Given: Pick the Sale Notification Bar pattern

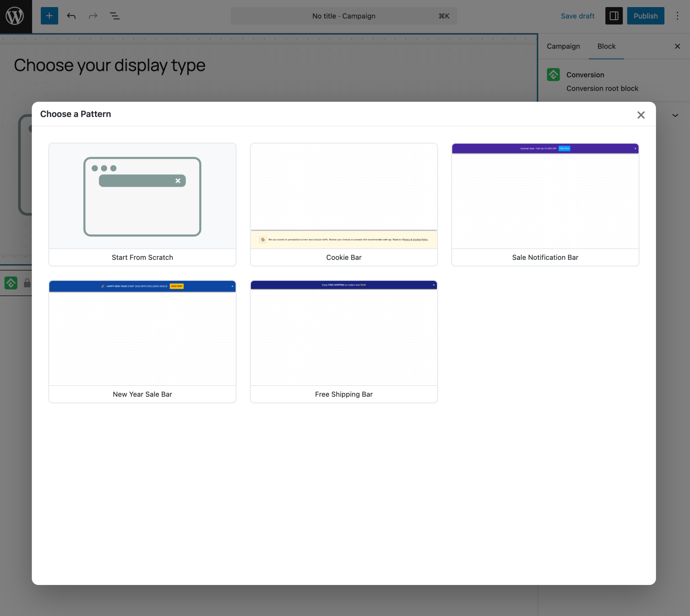Looking at the screenshot, I should click(545, 205).
